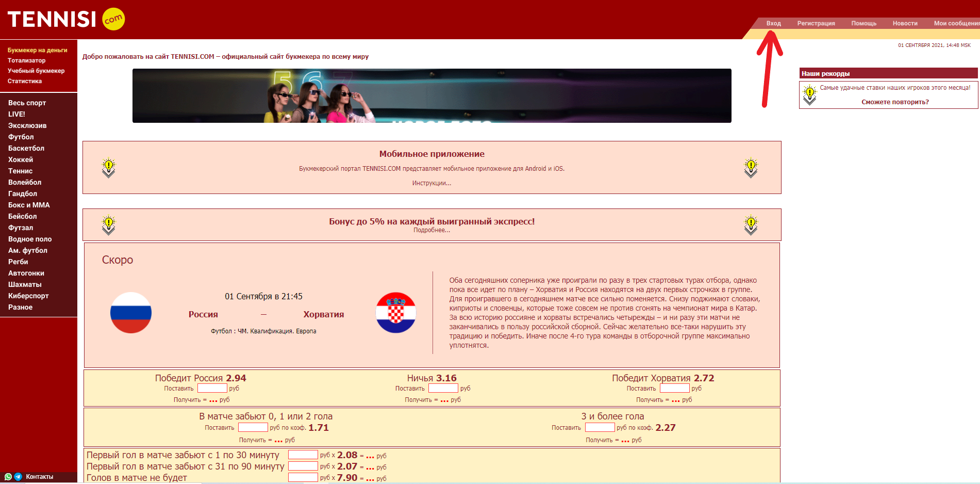Click Подробнее... under express bonus
Screen dimensions: 980x484
coord(432,230)
